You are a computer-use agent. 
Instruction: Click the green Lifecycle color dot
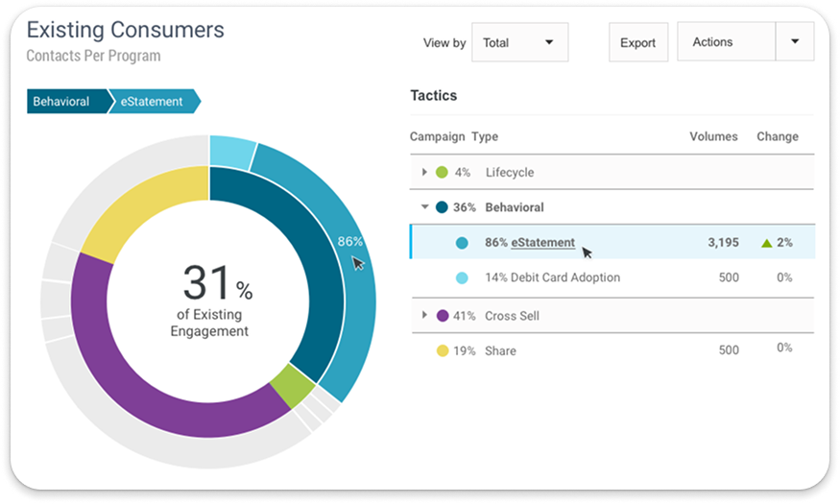pyautogui.click(x=442, y=172)
